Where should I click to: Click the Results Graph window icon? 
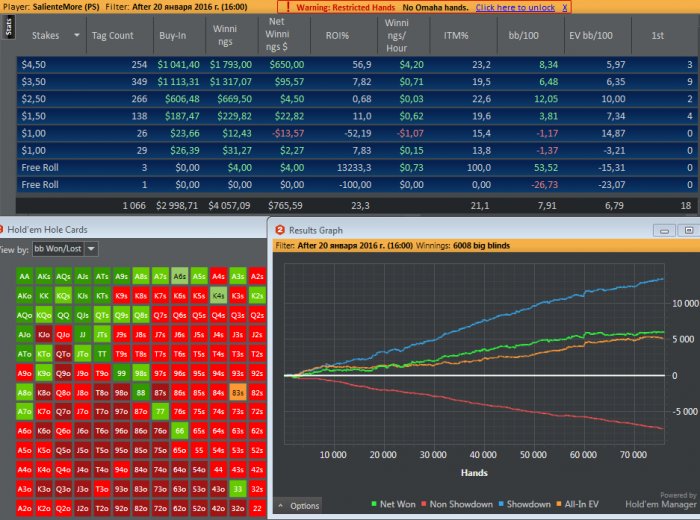280,230
